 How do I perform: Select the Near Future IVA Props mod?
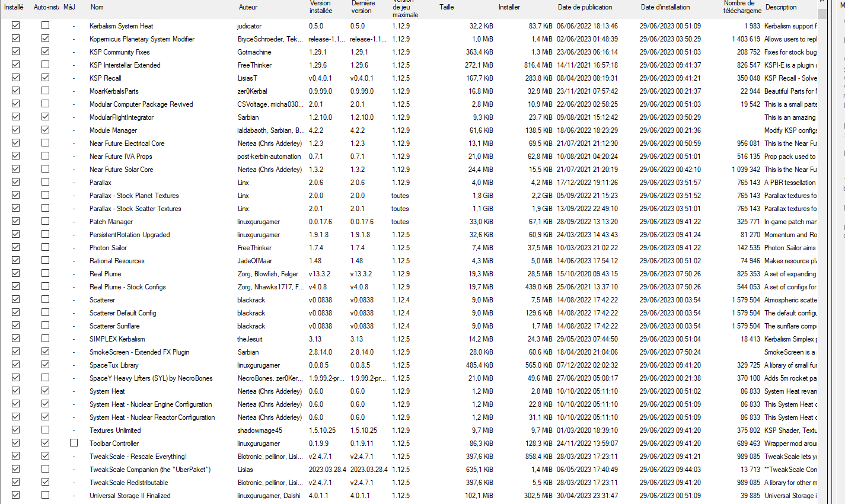pyautogui.click(x=120, y=157)
